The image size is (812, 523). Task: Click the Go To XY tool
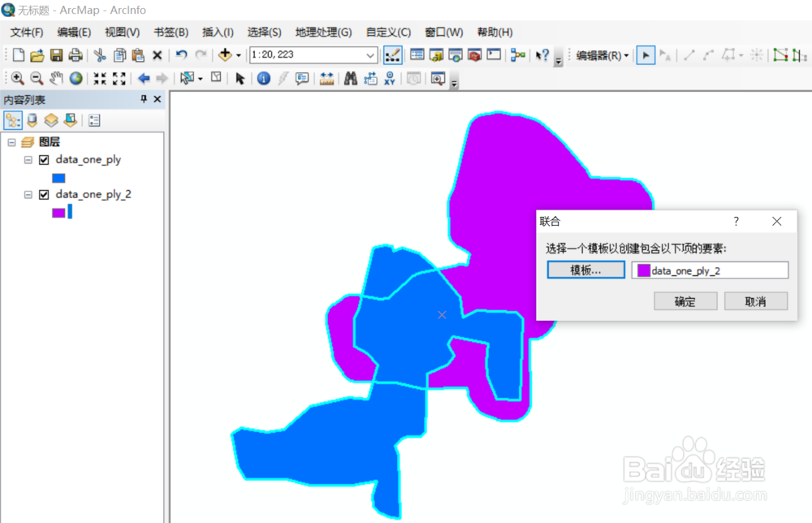point(390,79)
